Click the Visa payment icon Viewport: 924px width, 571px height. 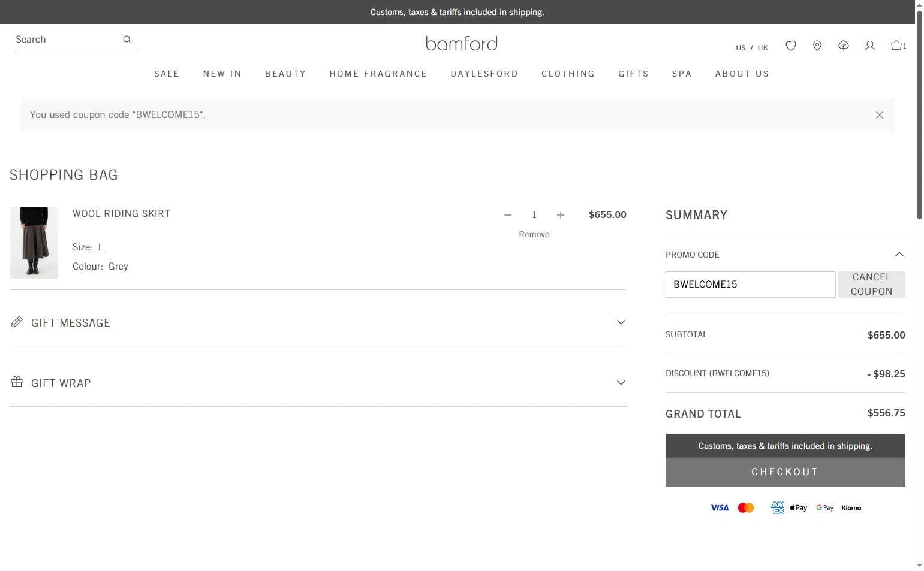[x=720, y=508]
